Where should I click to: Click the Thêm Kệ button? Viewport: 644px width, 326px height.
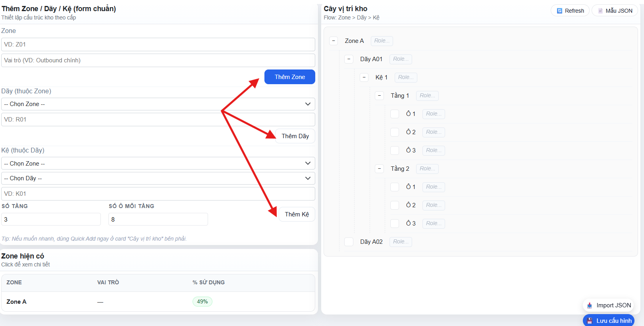297,214
